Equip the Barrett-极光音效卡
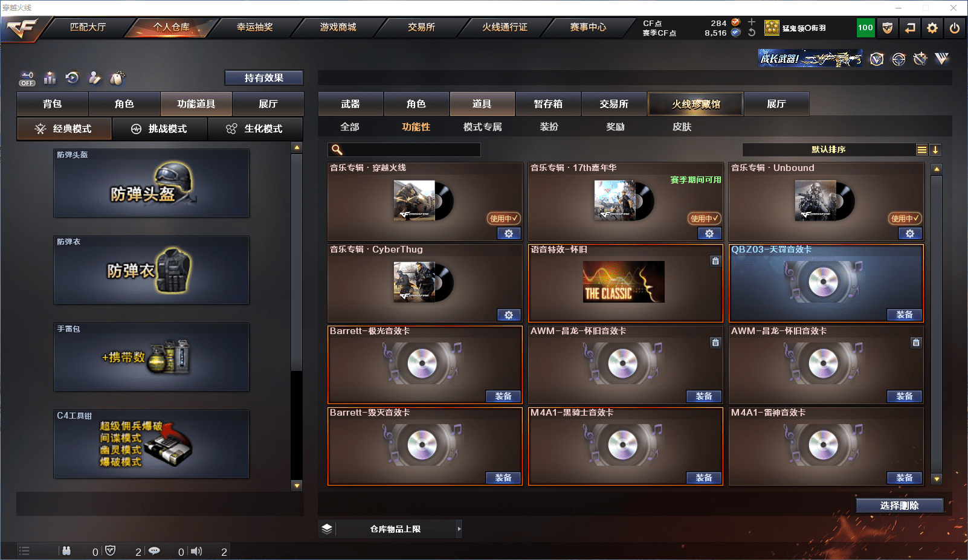Image resolution: width=968 pixels, height=560 pixels. [503, 396]
